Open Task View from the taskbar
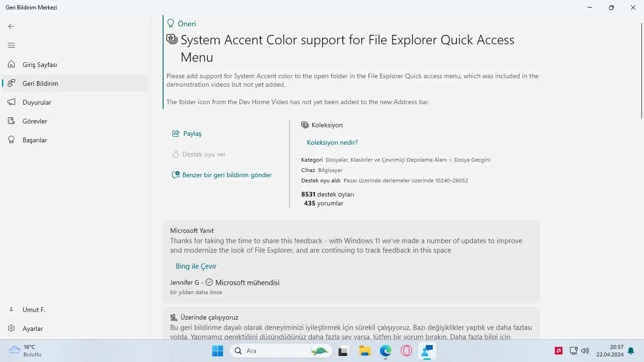The width and height of the screenshot is (644, 362). [343, 351]
